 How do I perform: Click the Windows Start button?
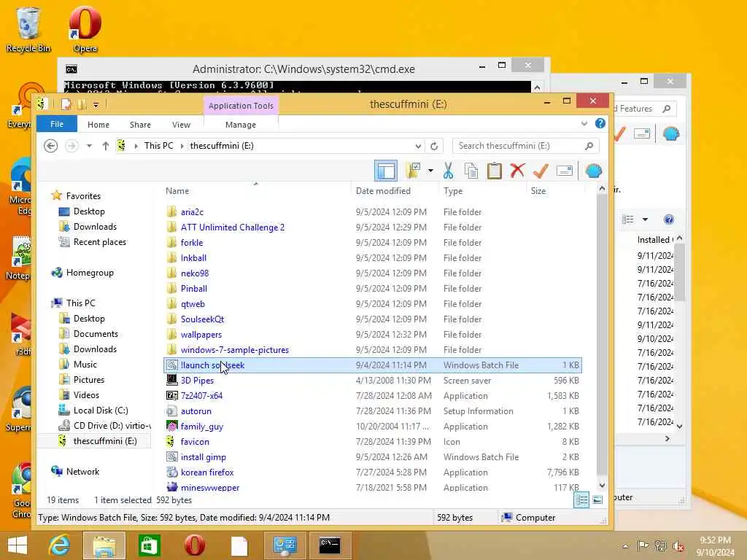[x=18, y=545]
